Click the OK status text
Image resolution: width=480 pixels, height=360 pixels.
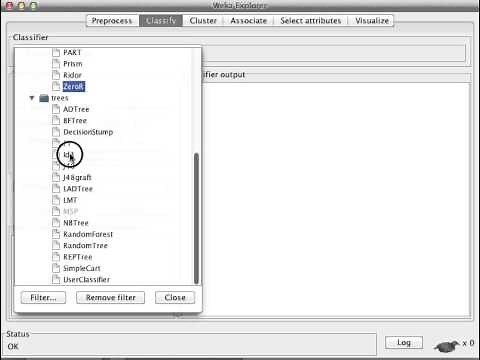click(x=13, y=347)
